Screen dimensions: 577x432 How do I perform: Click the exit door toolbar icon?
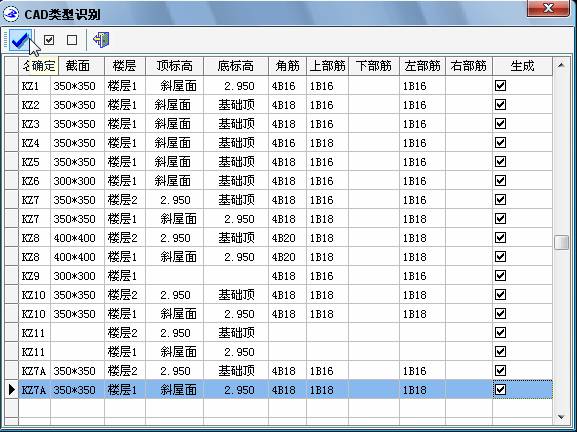point(101,40)
